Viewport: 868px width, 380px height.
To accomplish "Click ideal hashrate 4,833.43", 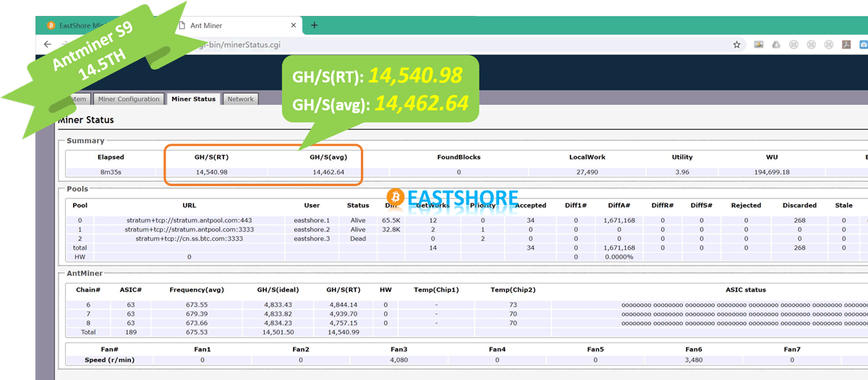I will tap(278, 305).
